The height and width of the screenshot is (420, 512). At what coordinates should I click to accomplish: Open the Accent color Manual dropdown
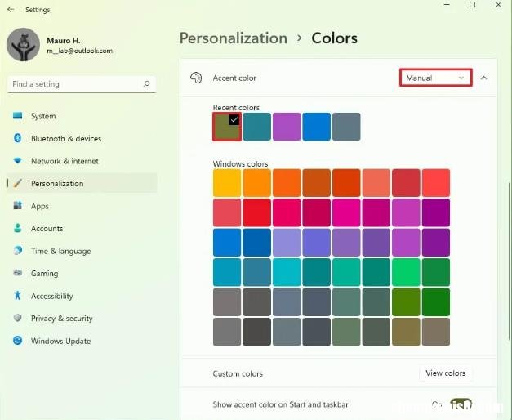point(435,78)
